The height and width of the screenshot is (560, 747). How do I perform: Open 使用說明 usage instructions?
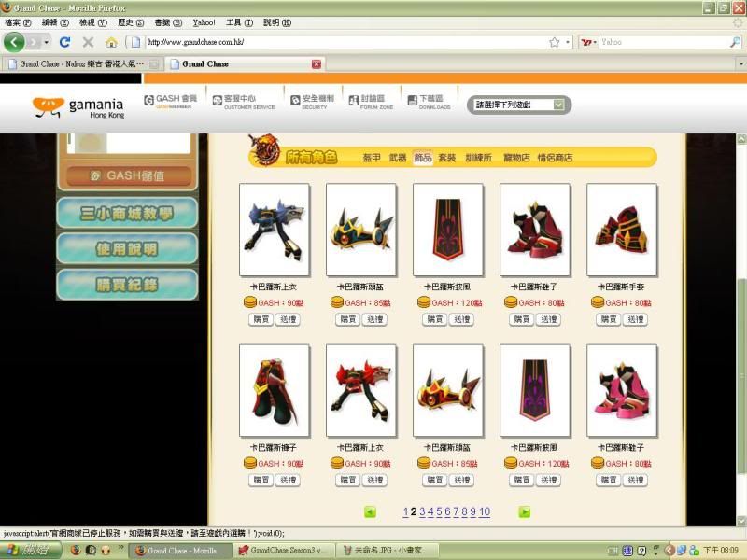pos(127,248)
